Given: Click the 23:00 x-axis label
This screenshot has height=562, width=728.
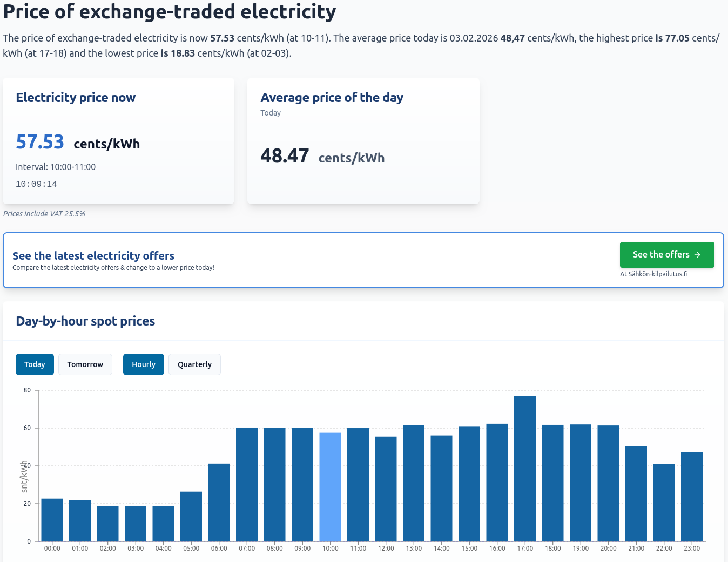Looking at the screenshot, I should pyautogui.click(x=692, y=549).
